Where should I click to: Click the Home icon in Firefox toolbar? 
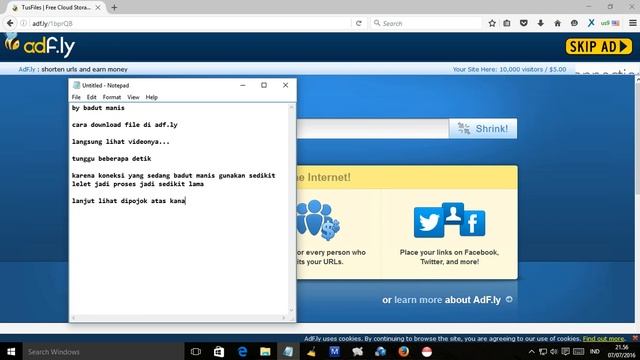click(557, 23)
